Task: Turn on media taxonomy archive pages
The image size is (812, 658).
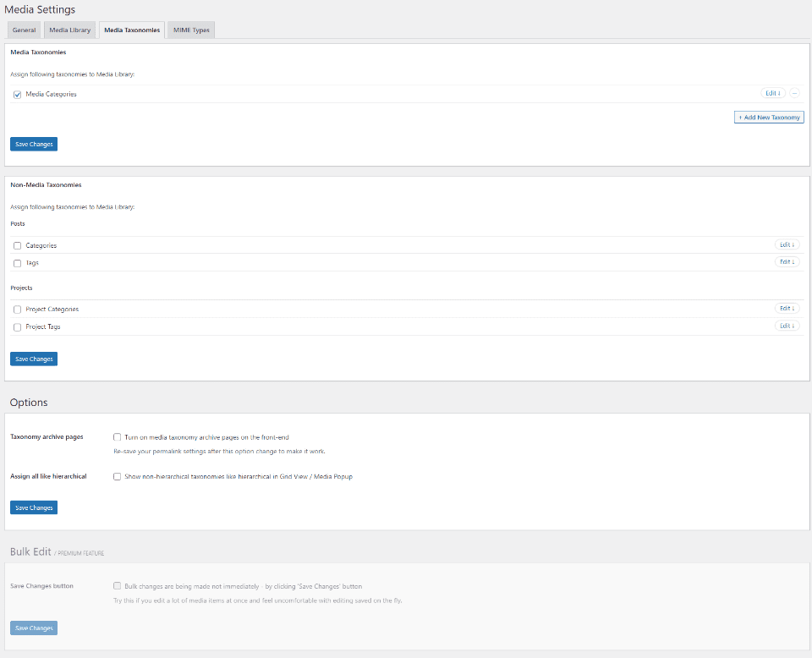Action: point(118,436)
